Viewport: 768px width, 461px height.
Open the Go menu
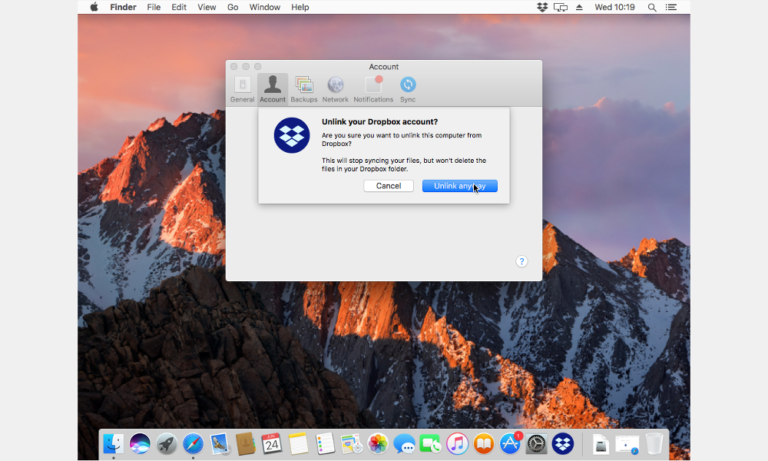[x=233, y=7]
